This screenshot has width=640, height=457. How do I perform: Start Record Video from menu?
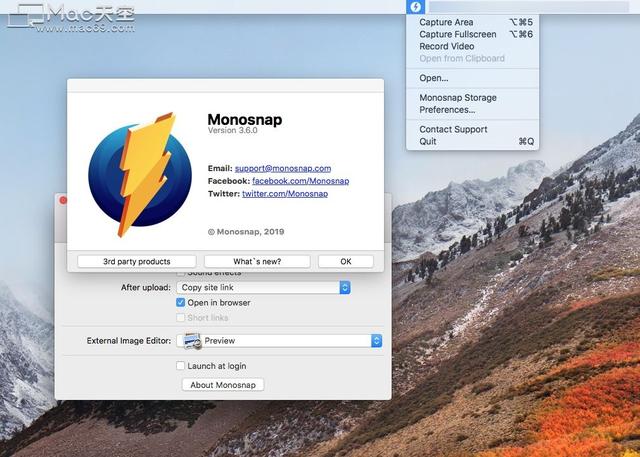[473, 46]
